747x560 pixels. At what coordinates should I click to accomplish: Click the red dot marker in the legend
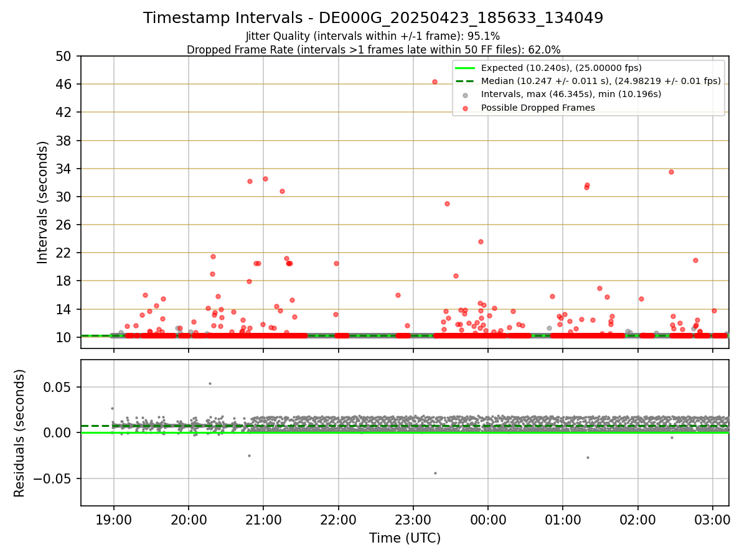pyautogui.click(x=465, y=108)
